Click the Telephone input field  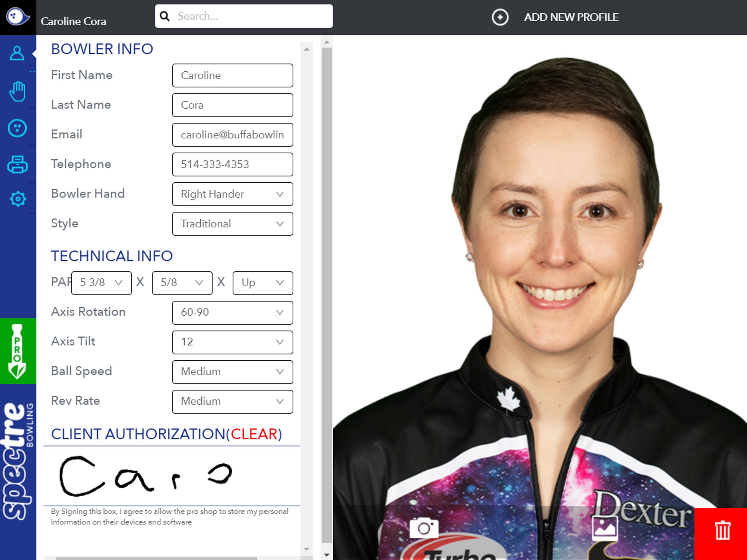[232, 165]
